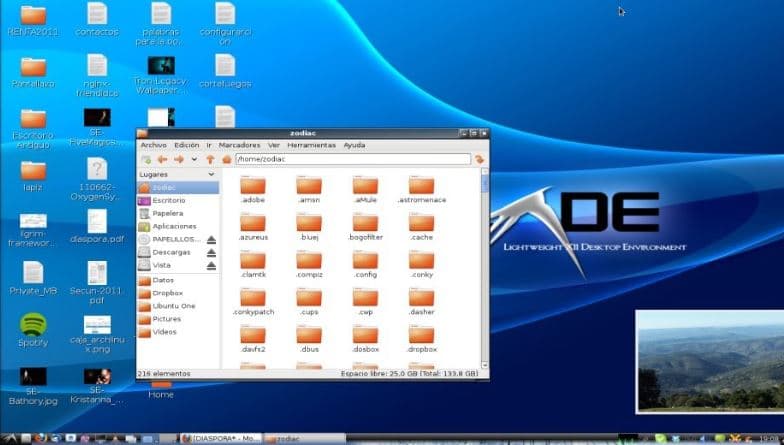Viewport: 784px width, 445px height.
Task: Select the Private_MB file on the desktop
Action: pos(33,278)
